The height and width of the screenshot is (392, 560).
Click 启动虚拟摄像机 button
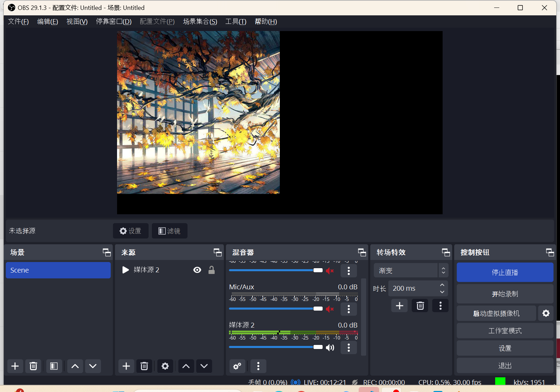(497, 313)
